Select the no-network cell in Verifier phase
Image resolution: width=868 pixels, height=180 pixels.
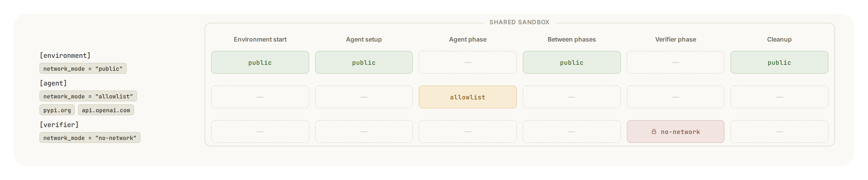click(x=675, y=132)
